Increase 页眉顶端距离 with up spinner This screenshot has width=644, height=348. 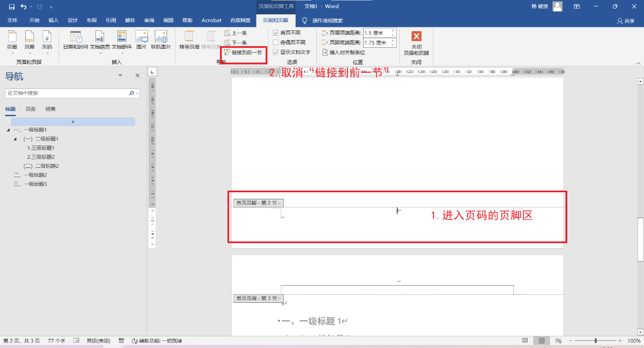coord(393,31)
